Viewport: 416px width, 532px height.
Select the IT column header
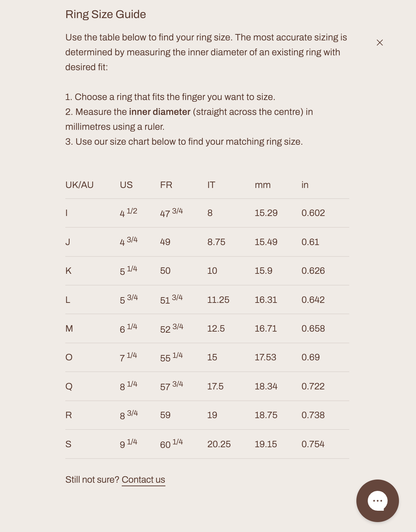tap(211, 185)
